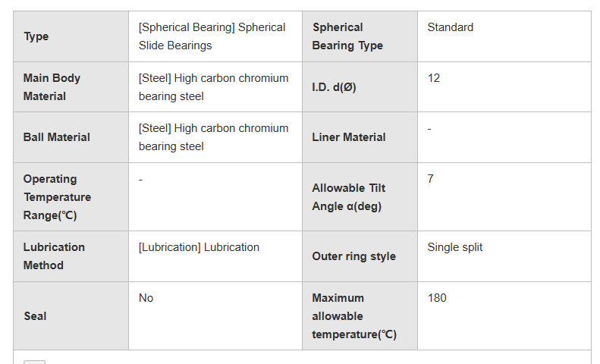Click the Operating Temperature Range label
Screen dimensions: 600x364
click(x=57, y=197)
